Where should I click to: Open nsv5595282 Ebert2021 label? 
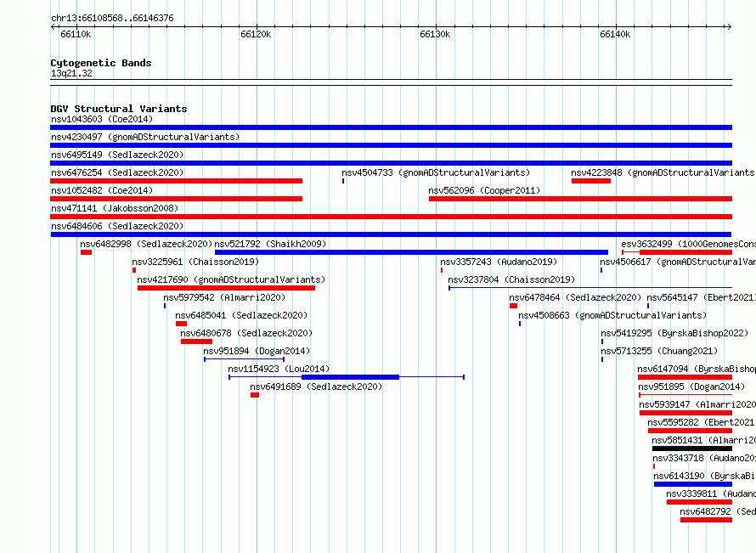click(x=701, y=422)
